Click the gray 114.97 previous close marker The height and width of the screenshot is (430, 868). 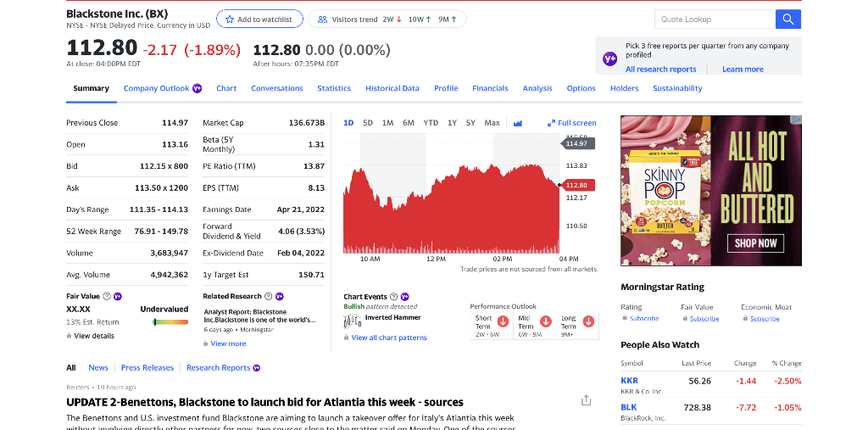tap(576, 143)
